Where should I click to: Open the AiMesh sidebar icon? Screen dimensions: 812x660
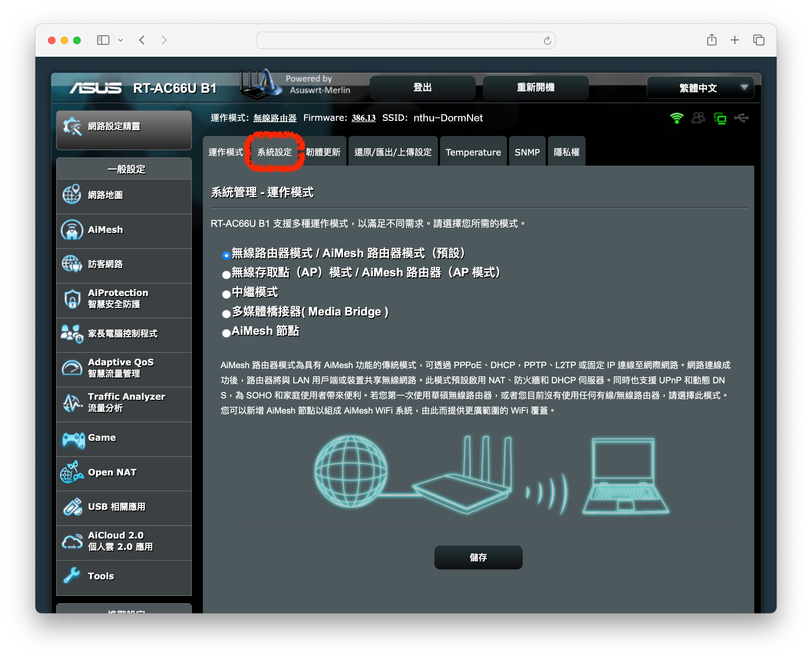pos(72,230)
